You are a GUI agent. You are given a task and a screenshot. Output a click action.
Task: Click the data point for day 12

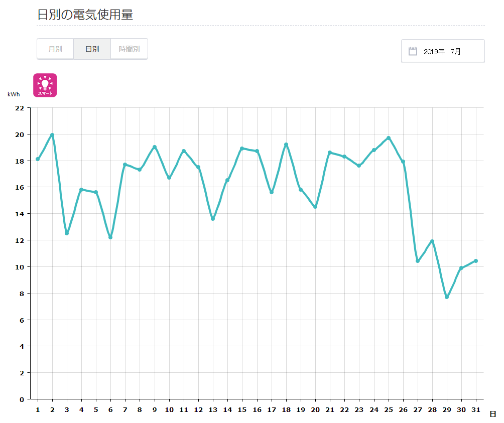pos(198,167)
